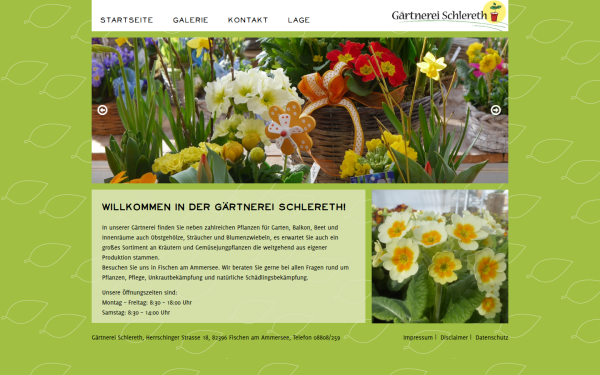Select Lage in the navigation
This screenshot has height=375, width=600.
coord(299,20)
